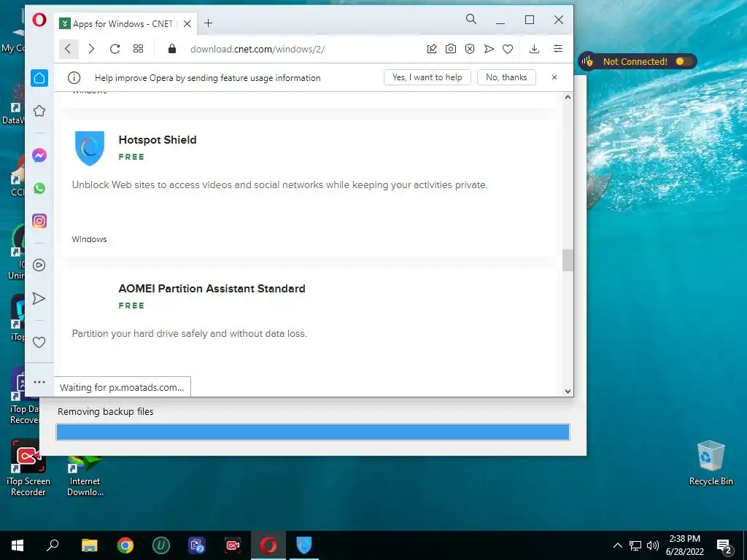Launch Google Chrome from the taskbar
Screen dimensions: 747x560
[125, 545]
